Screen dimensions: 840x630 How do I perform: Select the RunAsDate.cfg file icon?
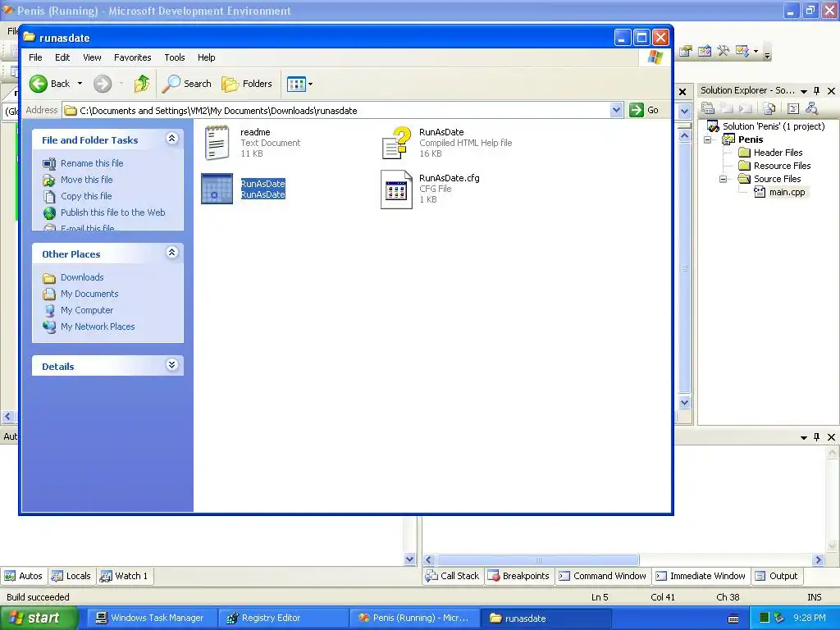[396, 189]
